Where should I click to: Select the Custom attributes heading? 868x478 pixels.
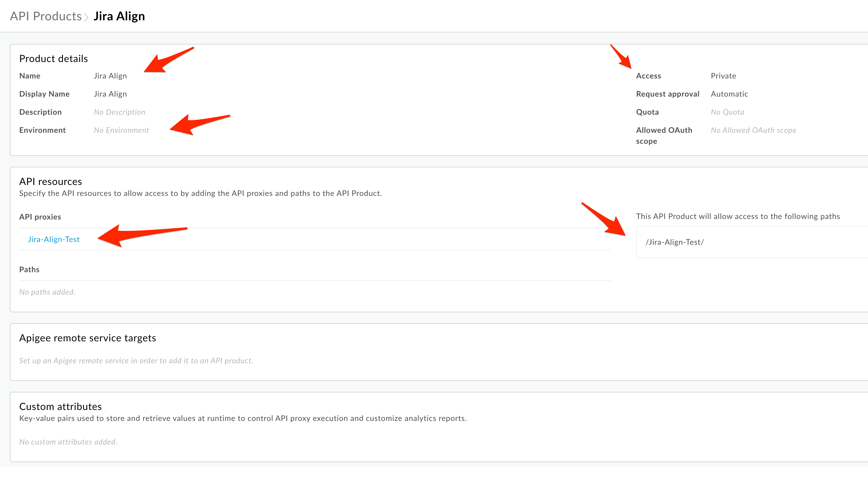[x=60, y=407]
